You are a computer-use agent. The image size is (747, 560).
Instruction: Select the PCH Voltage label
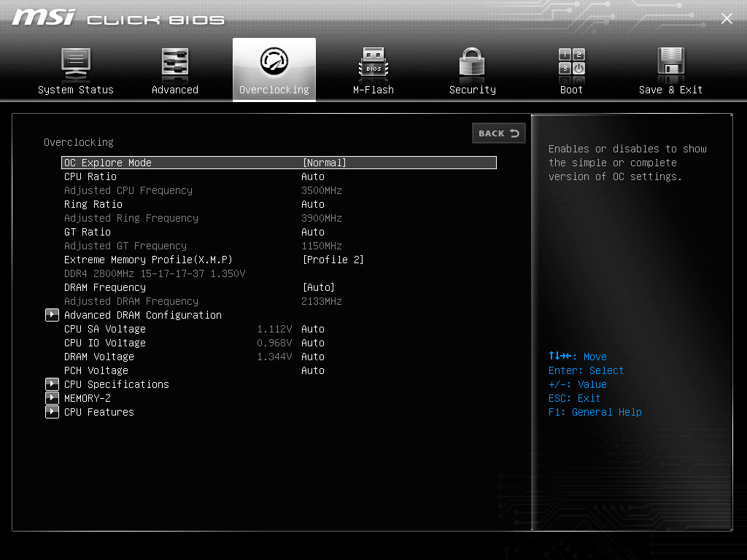pos(96,370)
